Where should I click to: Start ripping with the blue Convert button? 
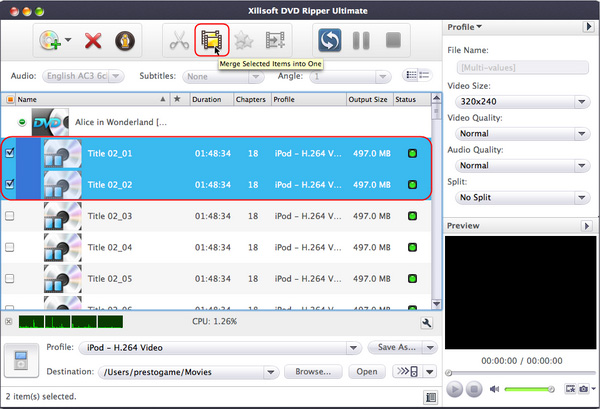click(x=329, y=40)
